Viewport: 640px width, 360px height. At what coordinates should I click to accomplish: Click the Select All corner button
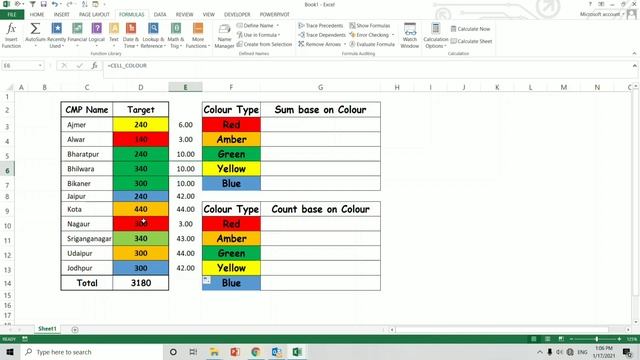8,87
